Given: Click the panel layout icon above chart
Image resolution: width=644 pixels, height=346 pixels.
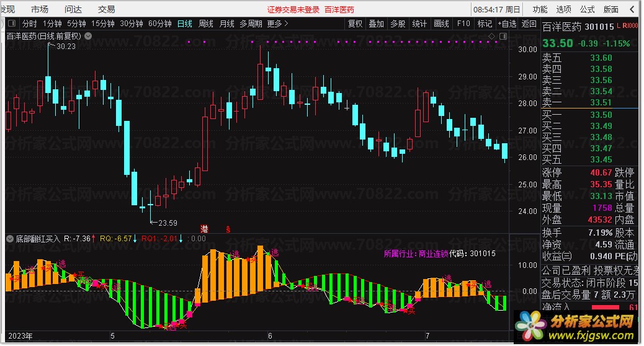Looking at the screenshot, I should point(503,37).
